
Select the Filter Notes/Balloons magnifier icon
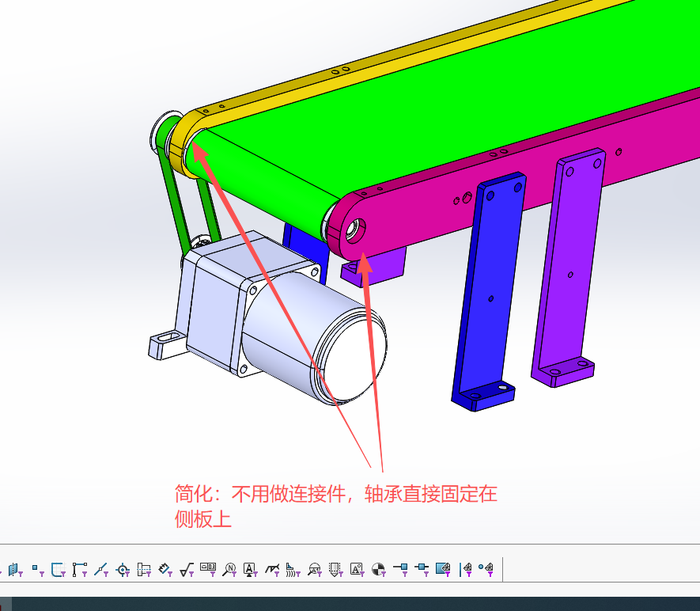point(229,570)
